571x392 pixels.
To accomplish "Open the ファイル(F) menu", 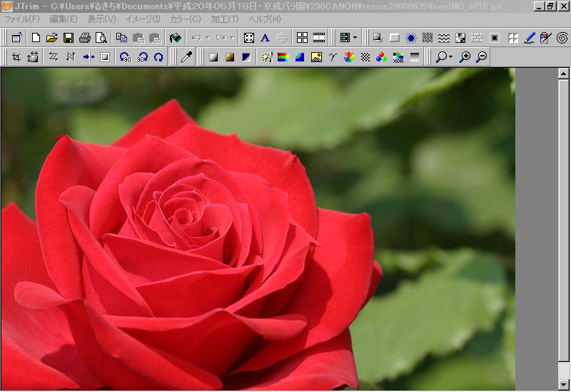I will (x=22, y=19).
